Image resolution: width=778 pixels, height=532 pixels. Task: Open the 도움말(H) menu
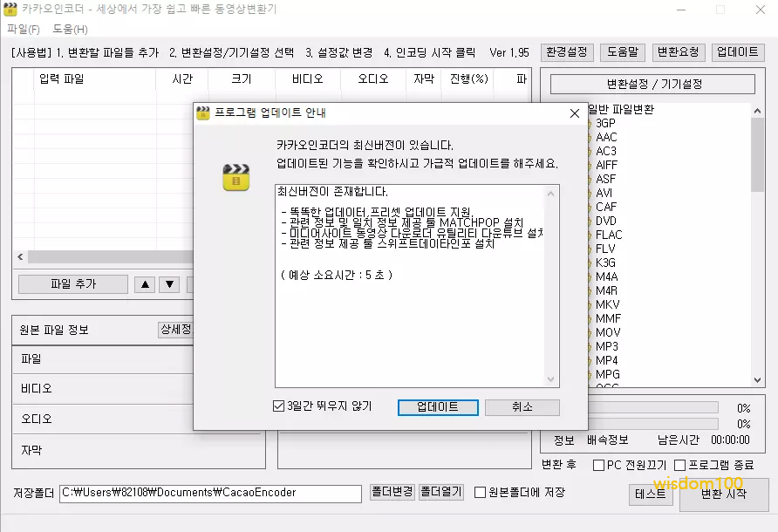pyautogui.click(x=70, y=29)
